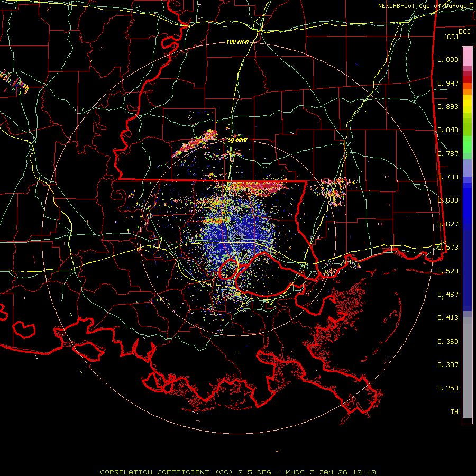Click the pink segment of the color bar

pos(467,57)
